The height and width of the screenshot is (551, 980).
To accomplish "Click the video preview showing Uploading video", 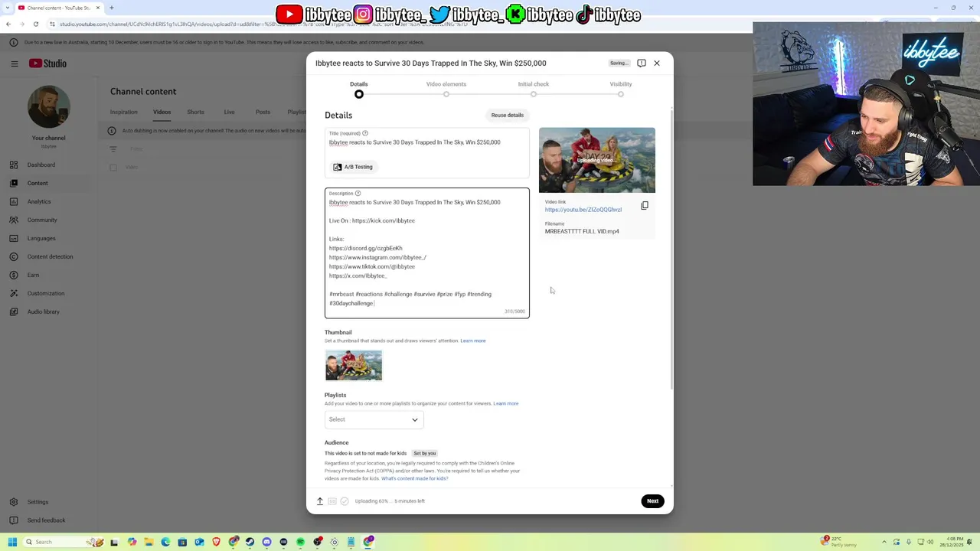I will 597,160.
